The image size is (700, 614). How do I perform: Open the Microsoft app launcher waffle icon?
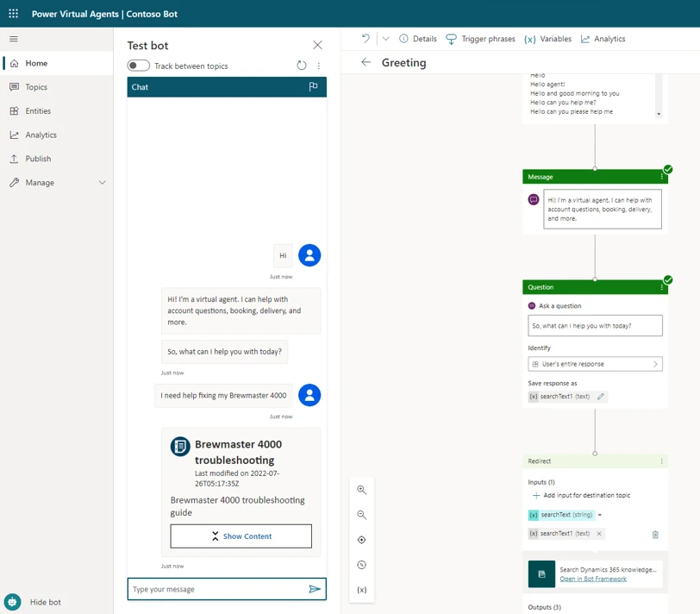pos(12,14)
